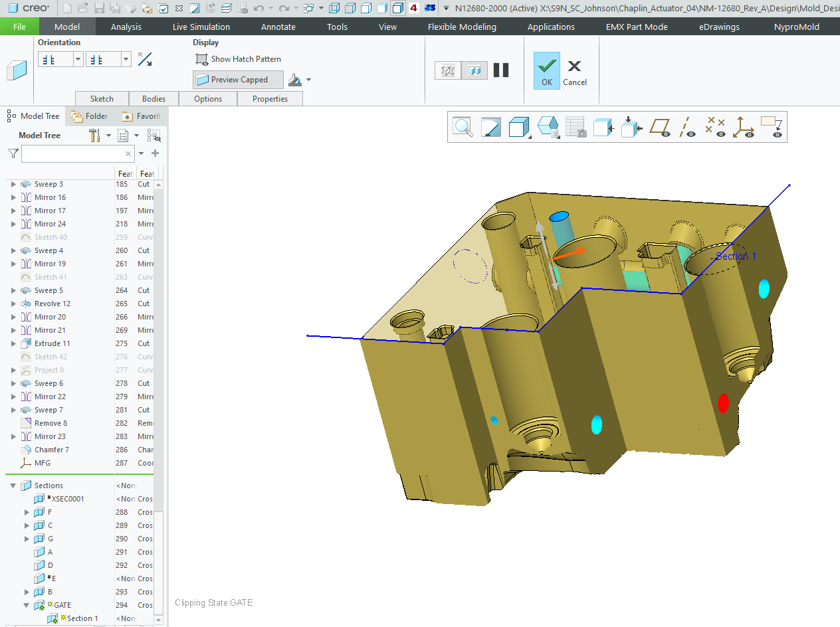This screenshot has height=627, width=840.
Task: Click Cancel to discard changes
Action: pos(574,70)
